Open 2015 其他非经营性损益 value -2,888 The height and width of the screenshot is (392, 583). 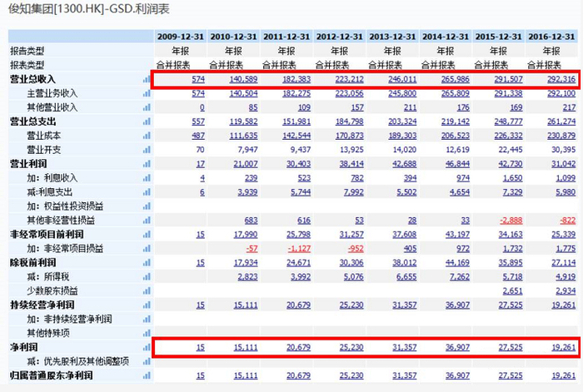click(511, 221)
